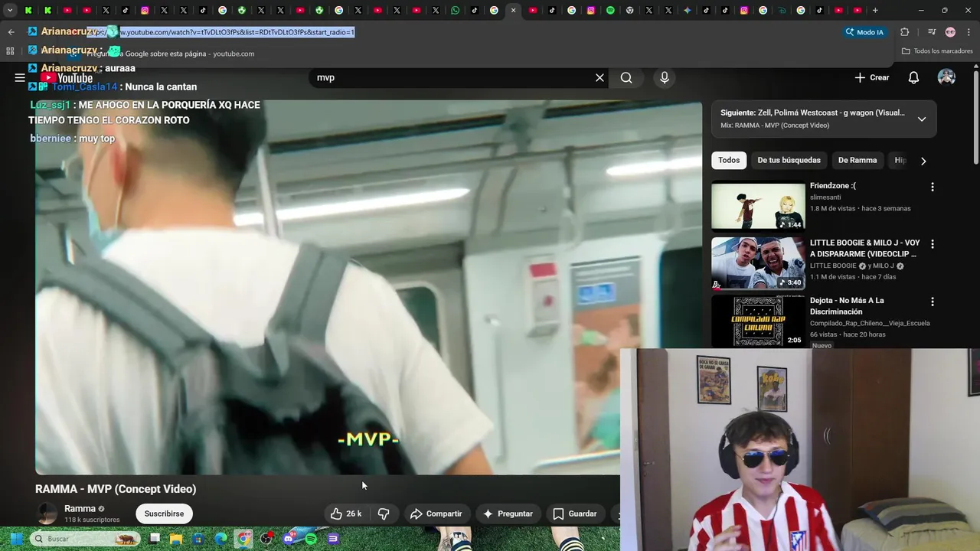Expand the Siguiente mix queue chevron

[922, 119]
